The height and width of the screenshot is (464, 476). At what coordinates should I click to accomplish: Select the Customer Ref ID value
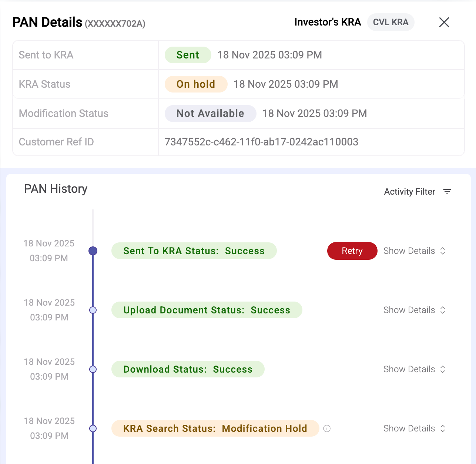pos(262,142)
